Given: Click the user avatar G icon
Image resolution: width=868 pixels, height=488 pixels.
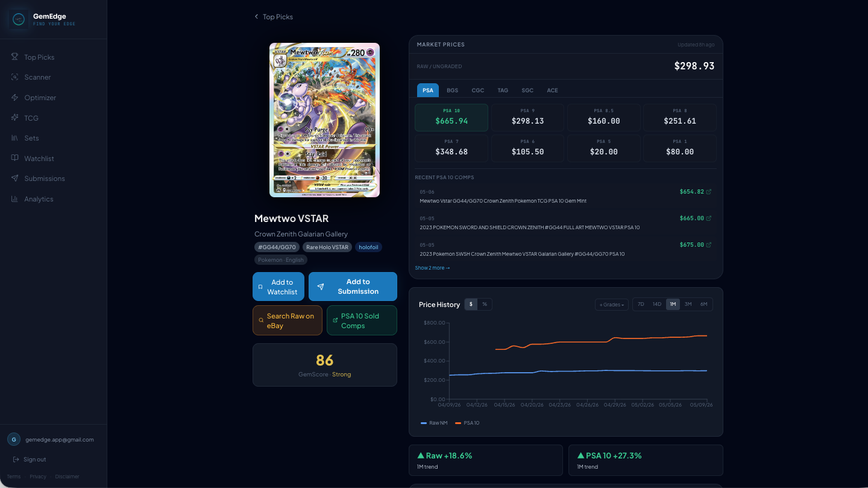Looking at the screenshot, I should click(x=14, y=440).
